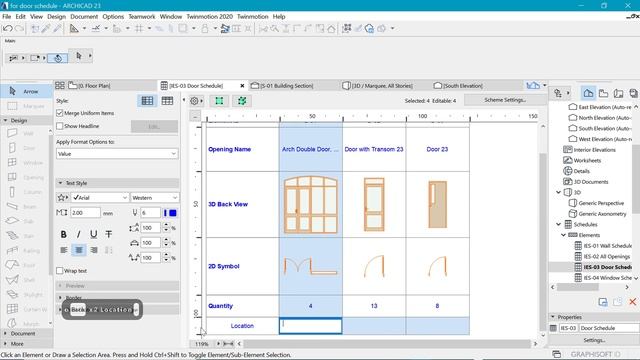
Task: Click the red delete icon in navigator
Action: pyautogui.click(x=632, y=302)
